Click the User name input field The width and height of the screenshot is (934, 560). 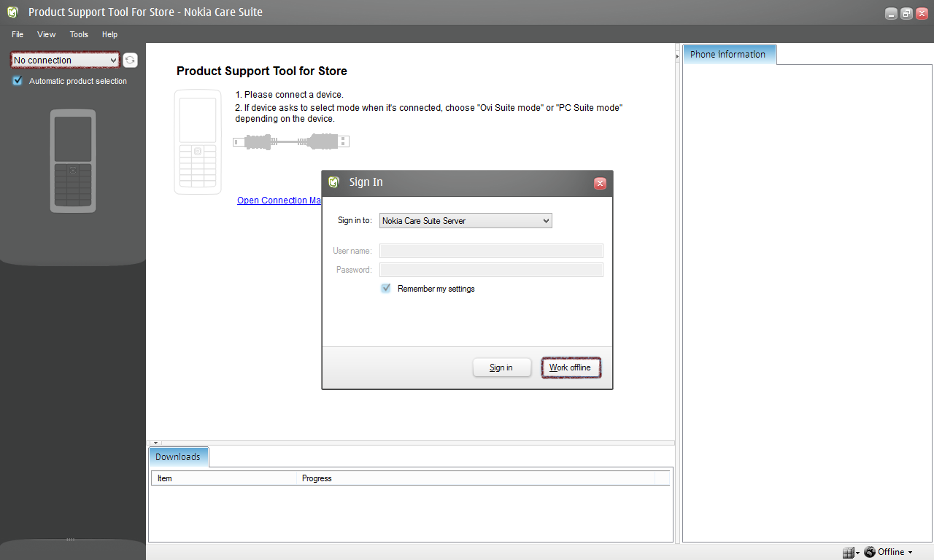[x=491, y=251]
